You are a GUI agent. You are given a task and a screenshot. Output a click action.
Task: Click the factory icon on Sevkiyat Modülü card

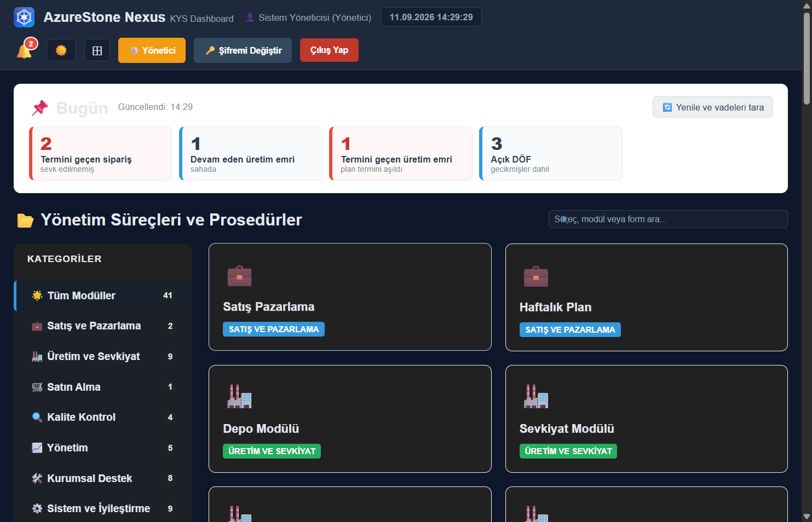(x=536, y=397)
